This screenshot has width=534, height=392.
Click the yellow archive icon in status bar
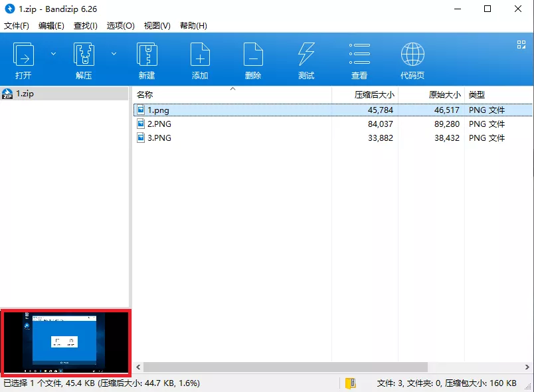[x=351, y=383]
